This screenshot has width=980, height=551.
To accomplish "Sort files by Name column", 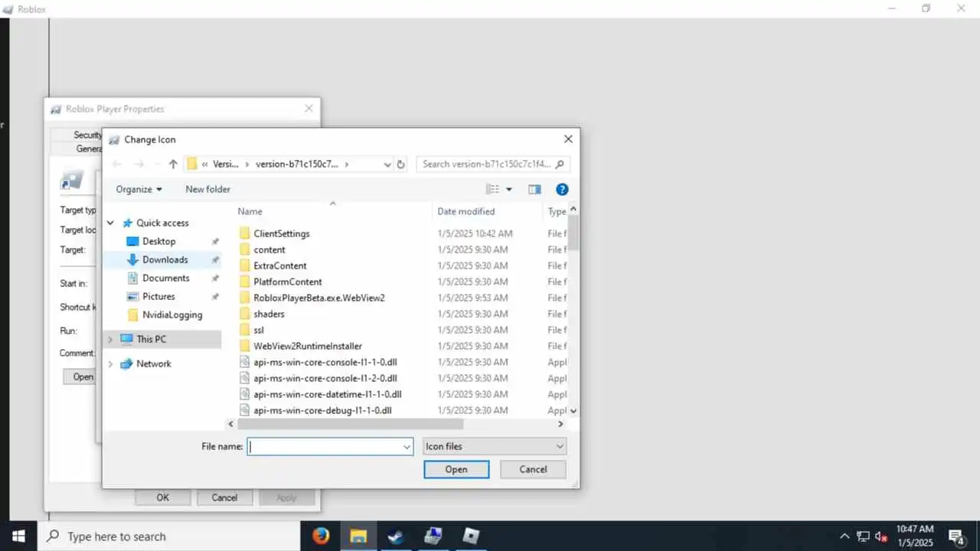I will [x=250, y=211].
